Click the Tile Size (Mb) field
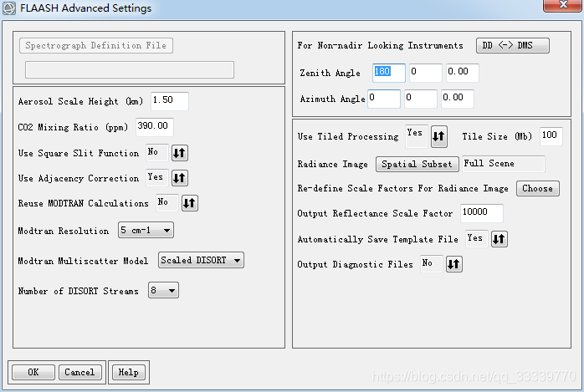Screen dimensions: 584x392 [x=551, y=136]
